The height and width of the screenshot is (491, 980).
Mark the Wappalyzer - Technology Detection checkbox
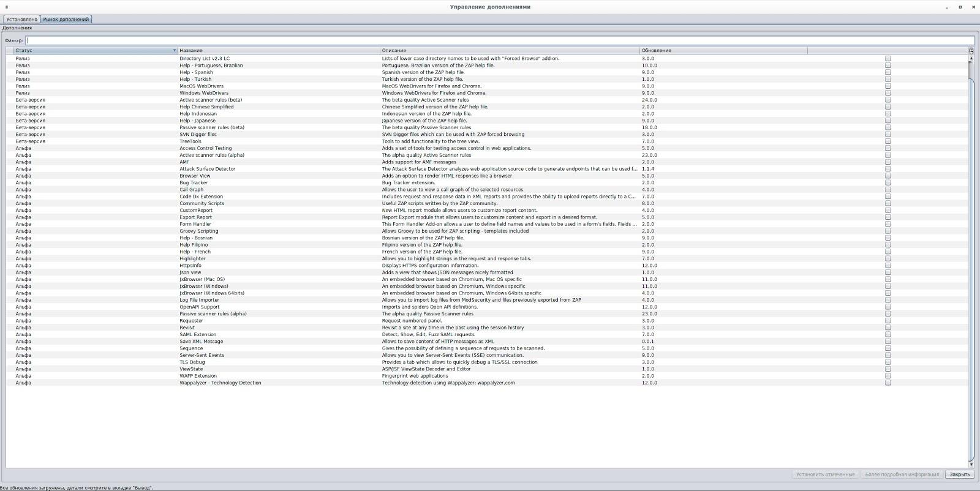tap(888, 383)
